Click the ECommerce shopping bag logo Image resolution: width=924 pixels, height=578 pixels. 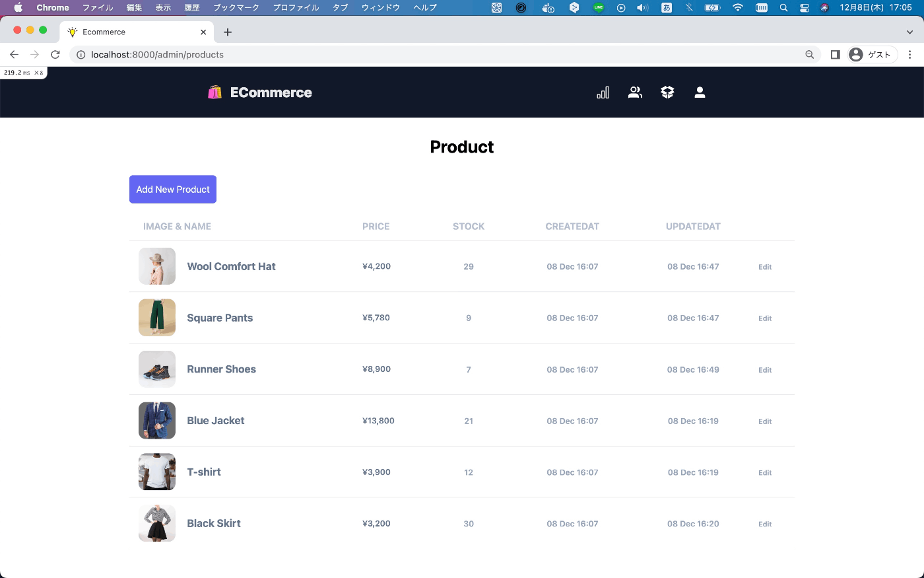pos(213,92)
